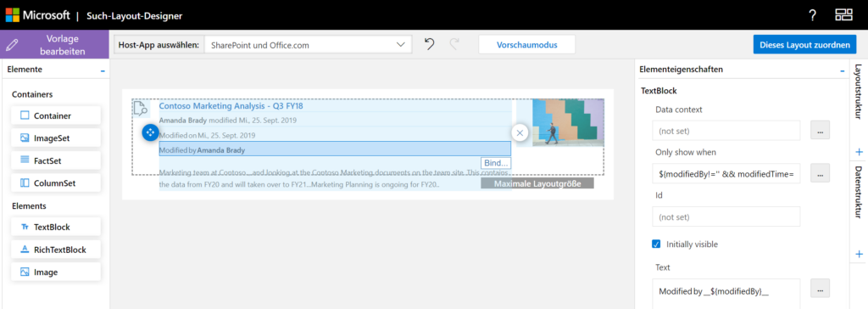Add the Container element
Screen dimensions: 868x309
55,115
